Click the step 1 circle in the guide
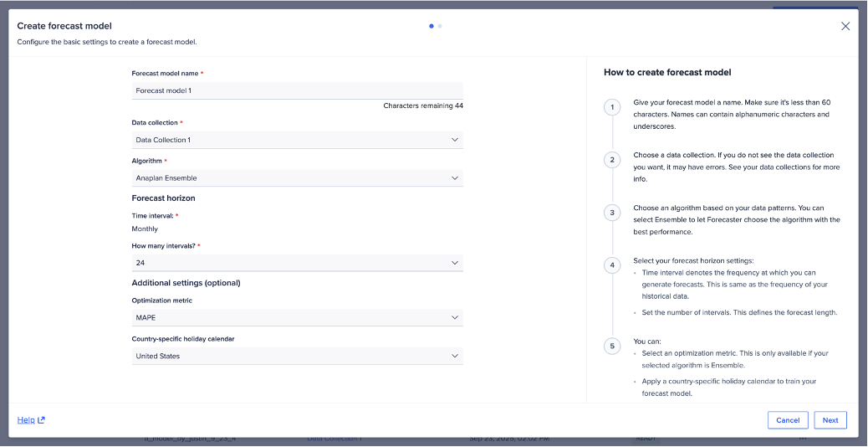868x447 pixels. tap(612, 107)
